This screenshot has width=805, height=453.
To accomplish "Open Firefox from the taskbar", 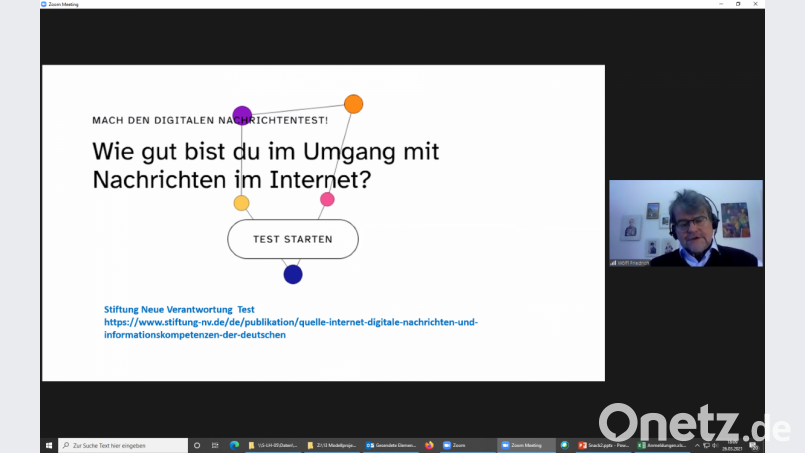I will [429, 445].
